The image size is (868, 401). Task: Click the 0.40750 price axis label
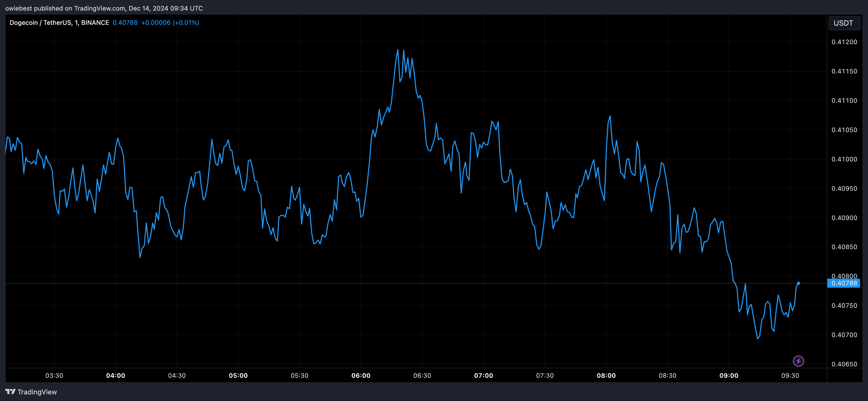click(844, 306)
